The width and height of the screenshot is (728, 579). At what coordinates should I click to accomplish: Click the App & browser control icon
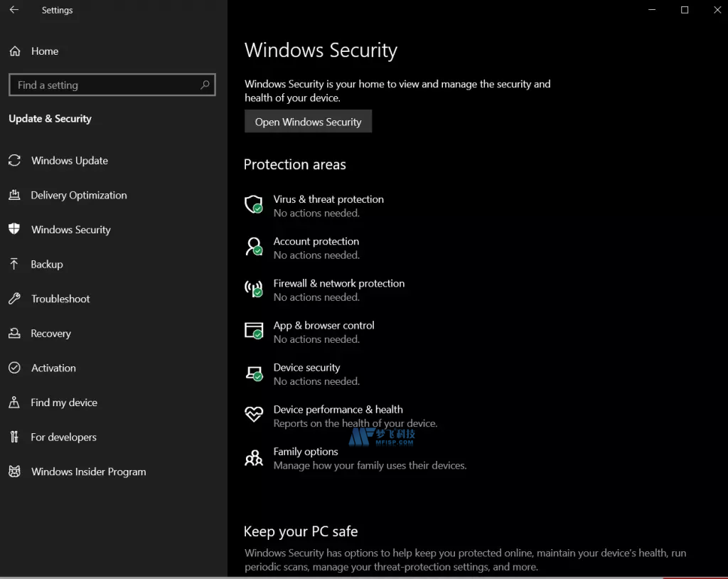click(x=254, y=331)
